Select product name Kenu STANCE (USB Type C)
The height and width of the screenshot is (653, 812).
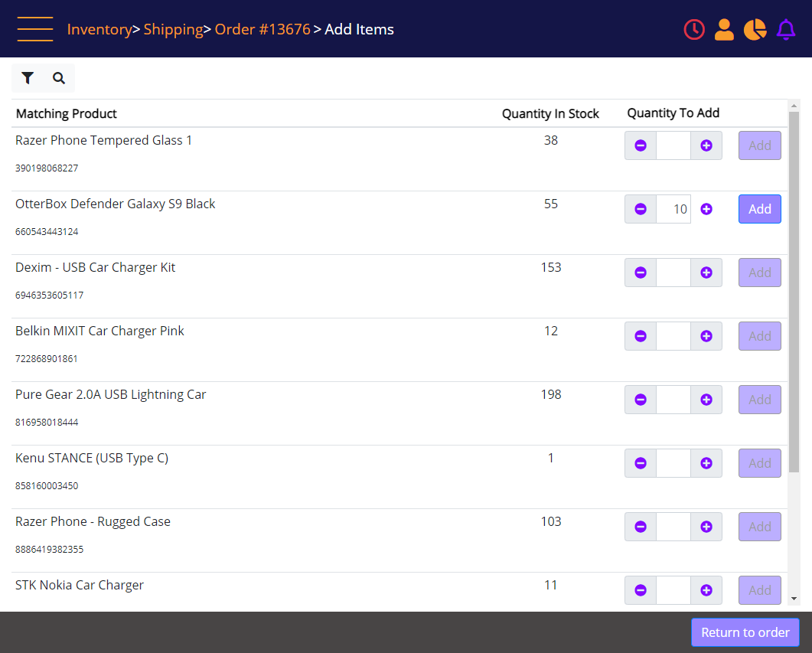point(92,459)
